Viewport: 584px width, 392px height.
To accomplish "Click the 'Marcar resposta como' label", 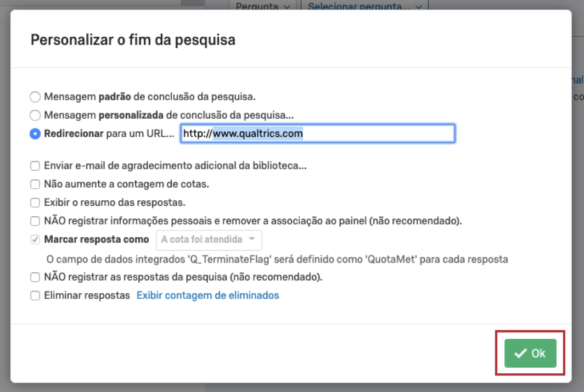I will [97, 240].
